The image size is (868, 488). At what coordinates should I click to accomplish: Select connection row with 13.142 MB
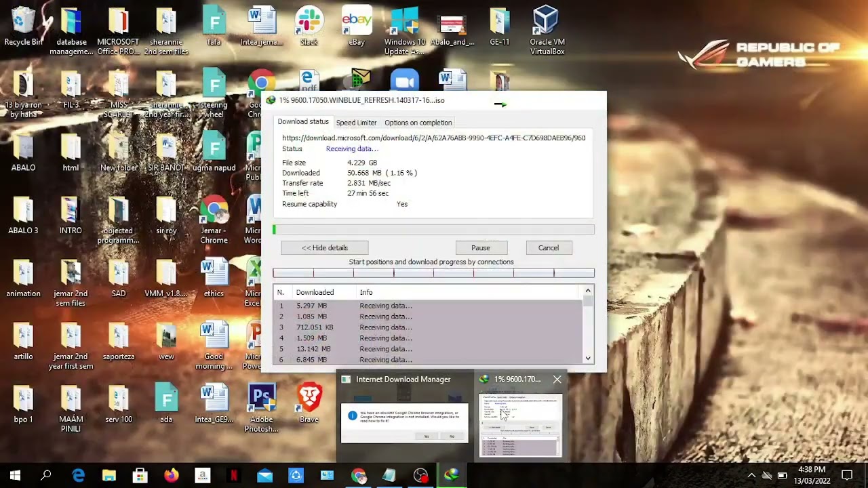tap(428, 349)
